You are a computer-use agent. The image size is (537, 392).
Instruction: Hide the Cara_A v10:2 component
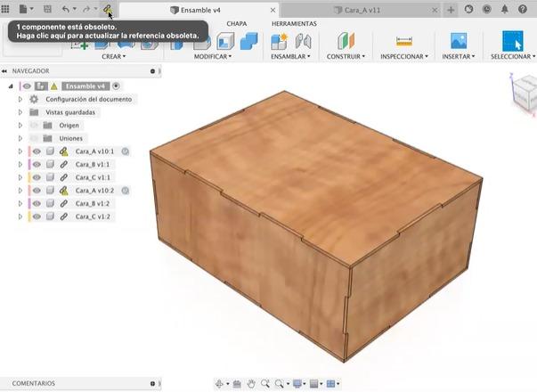click(37, 191)
